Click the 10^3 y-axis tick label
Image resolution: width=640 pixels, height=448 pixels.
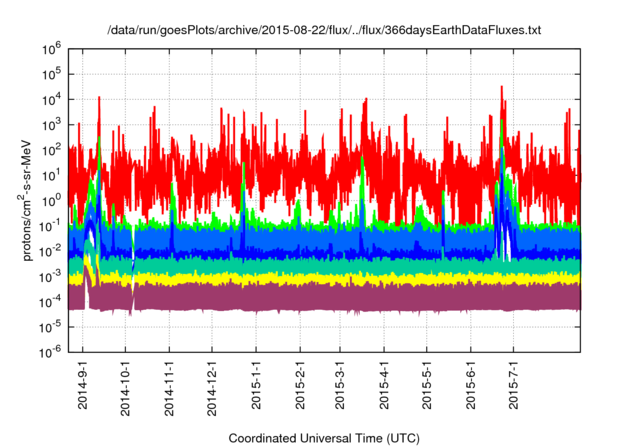pyautogui.click(x=51, y=125)
